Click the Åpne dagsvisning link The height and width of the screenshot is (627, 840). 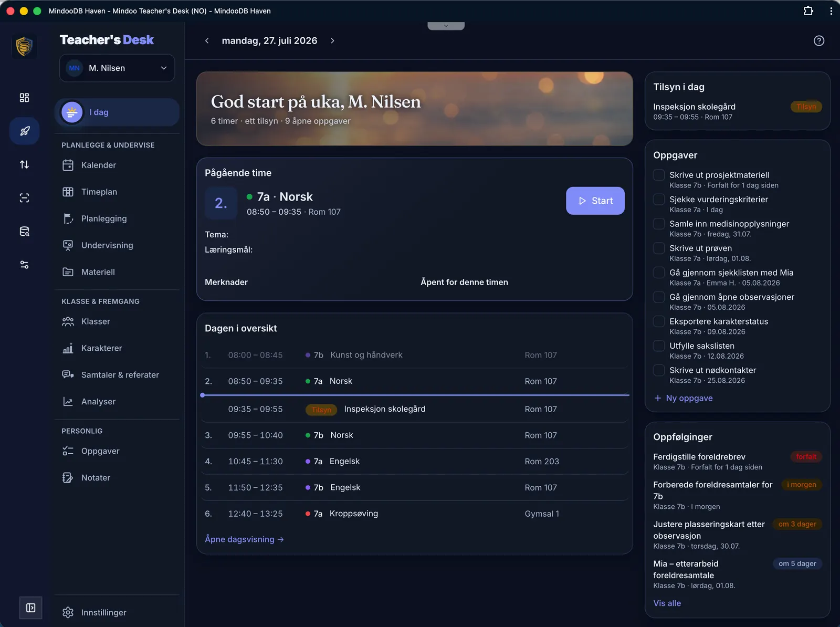tap(244, 540)
